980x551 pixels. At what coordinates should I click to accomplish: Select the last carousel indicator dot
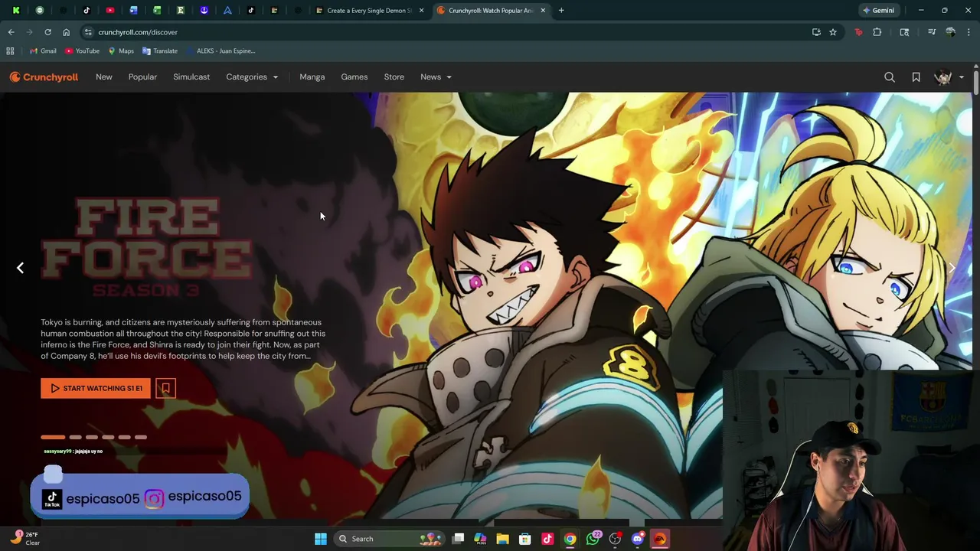pos(141,437)
